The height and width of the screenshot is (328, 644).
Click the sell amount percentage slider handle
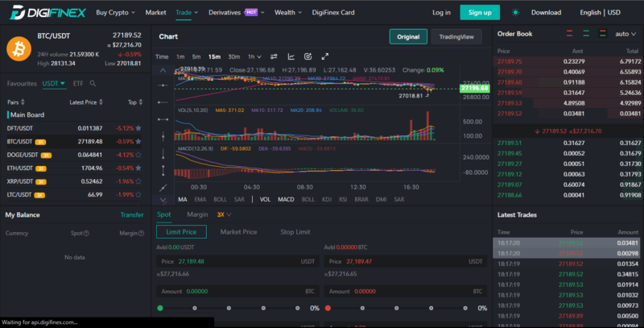328,308
